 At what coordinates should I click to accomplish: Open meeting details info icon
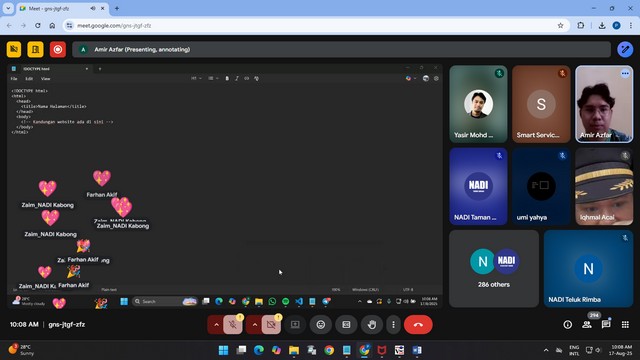pos(568,324)
